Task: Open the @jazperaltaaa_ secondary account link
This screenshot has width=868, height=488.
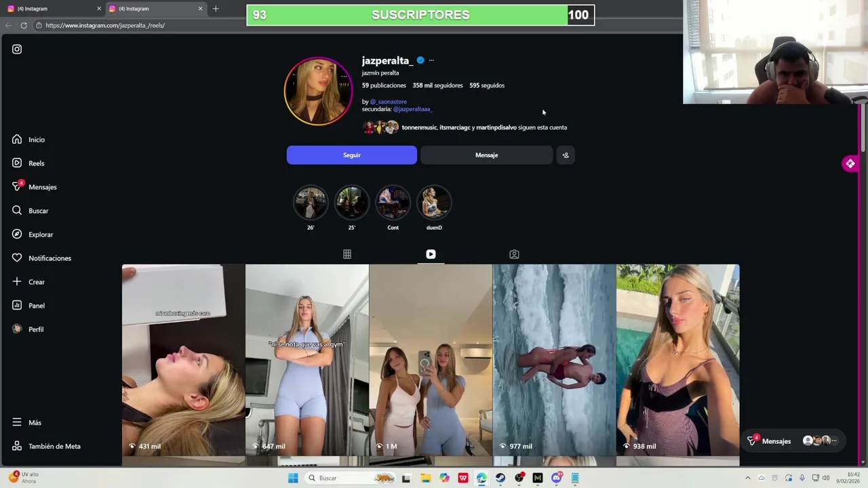Action: point(412,109)
